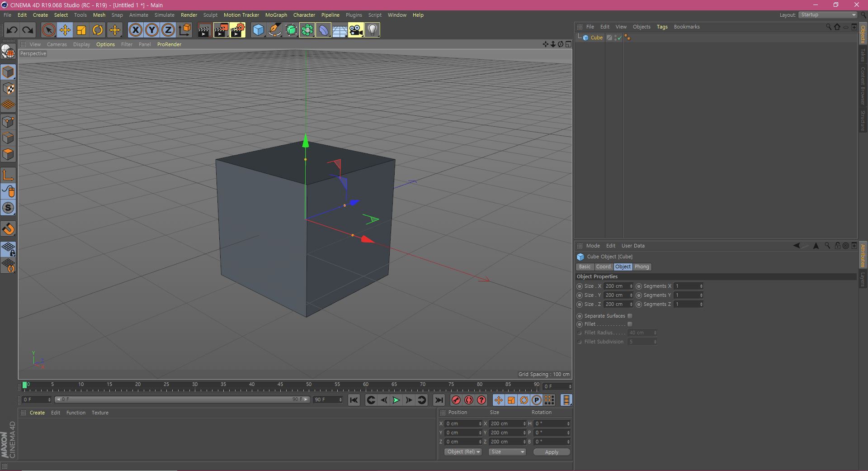Toggle Cube visibility dots in Objects manager
Screen dimensions: 868x471
point(615,38)
